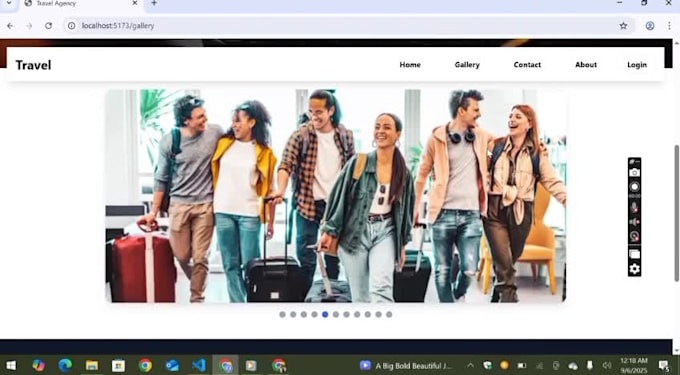680x375 pixels.
Task: Jump to the last carousel pagination dot
Action: [x=389, y=314]
